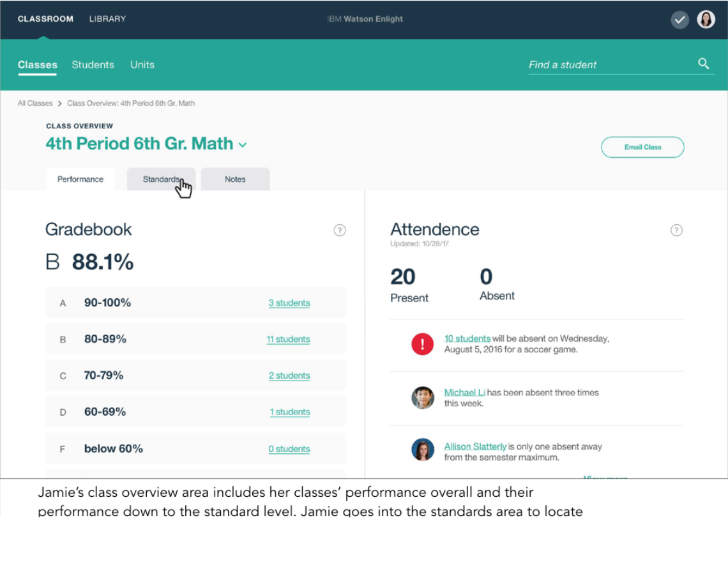Click the IBM Watson Enlight title
Screen dimensions: 728x562
tap(365, 19)
